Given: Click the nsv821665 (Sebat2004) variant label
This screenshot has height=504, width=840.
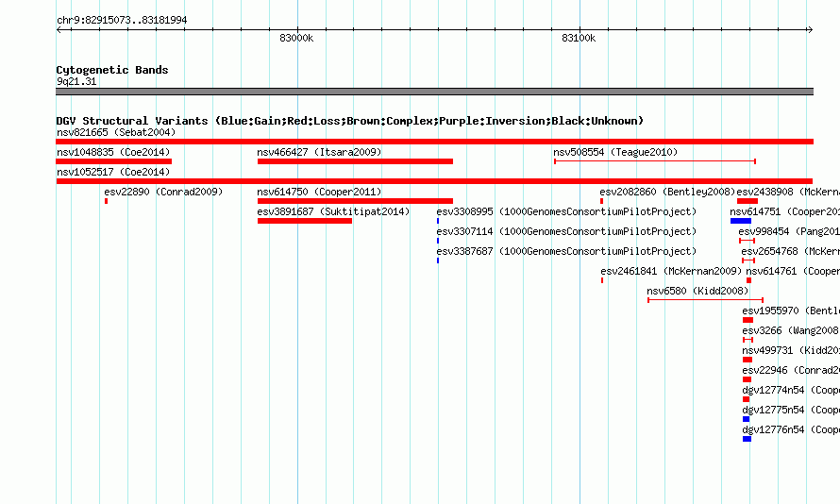Looking at the screenshot, I should [116, 132].
